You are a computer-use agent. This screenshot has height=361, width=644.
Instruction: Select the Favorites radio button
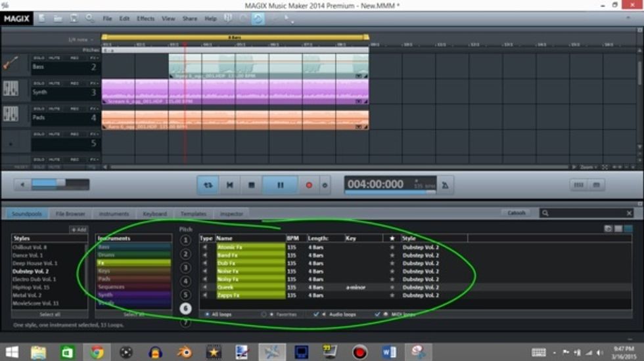click(x=264, y=314)
